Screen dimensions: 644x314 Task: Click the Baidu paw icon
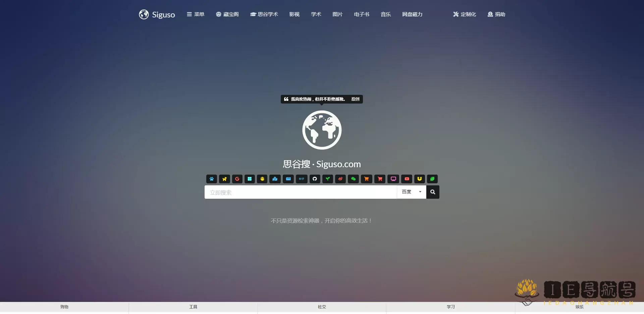pyautogui.click(x=212, y=179)
